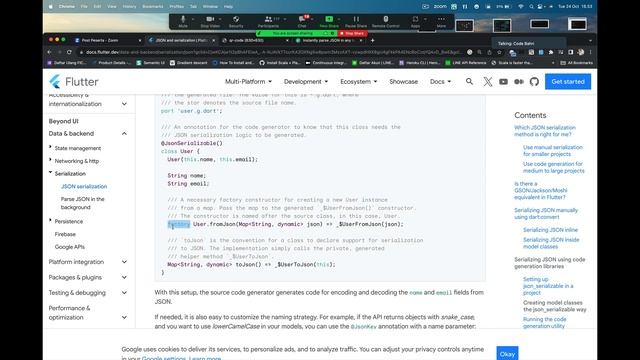640x360 pixels.
Task: Open video options arrow next to Stop Video
Action: click(x=220, y=19)
